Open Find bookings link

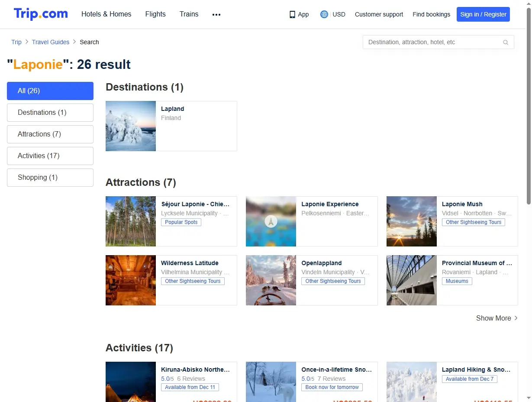431,14
